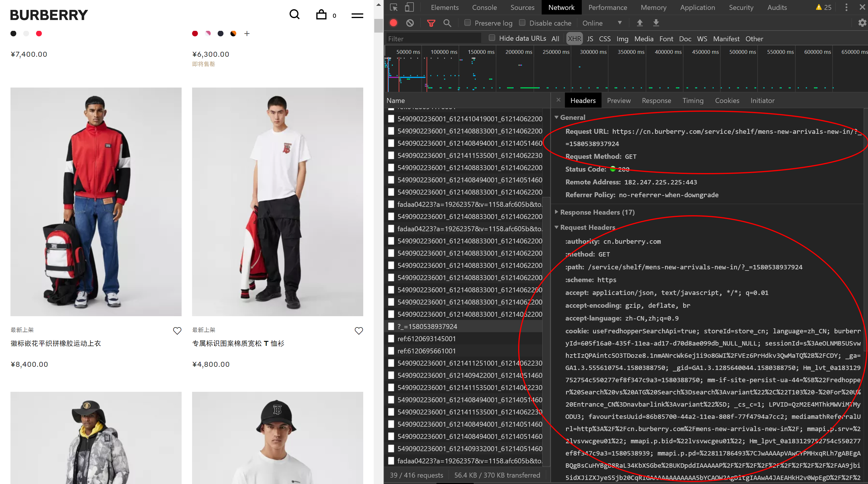Viewport: 868px width, 484px height.
Task: Click the Network tab in DevTools
Action: pos(560,7)
